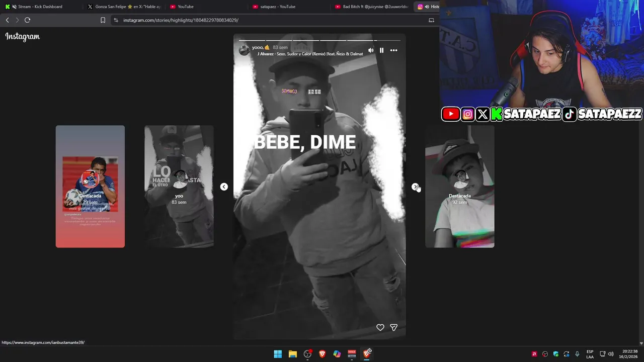Click the sync update tray icon
The height and width of the screenshot is (362, 644).
(x=567, y=354)
